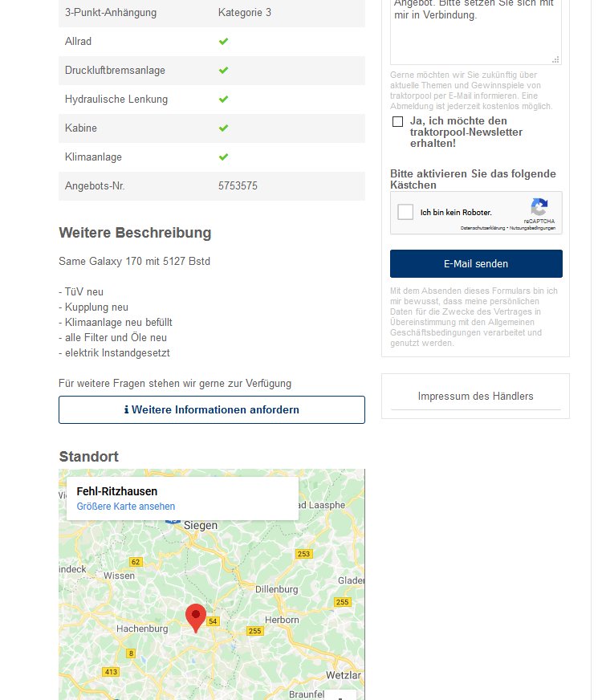Click Siegen city label on the map
The height and width of the screenshot is (700, 602).
201,526
